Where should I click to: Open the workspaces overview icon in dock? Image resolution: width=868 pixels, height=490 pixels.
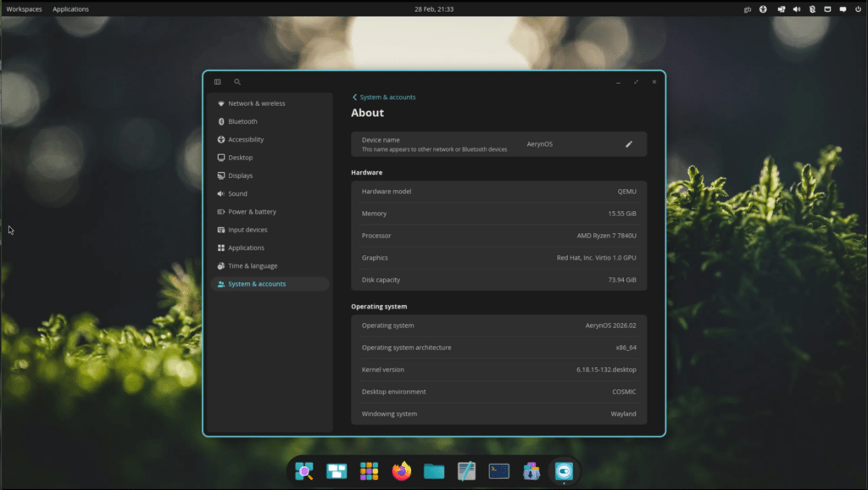(x=336, y=471)
